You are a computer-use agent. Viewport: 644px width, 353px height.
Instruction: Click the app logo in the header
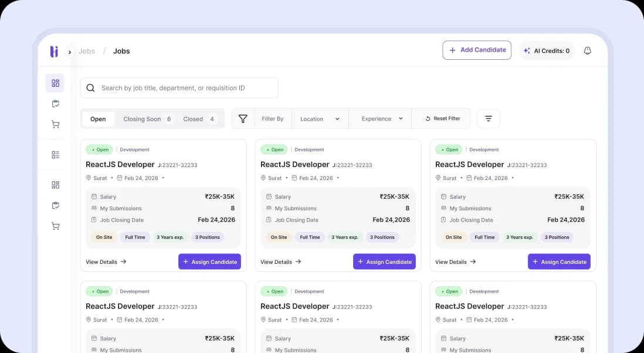coord(54,52)
